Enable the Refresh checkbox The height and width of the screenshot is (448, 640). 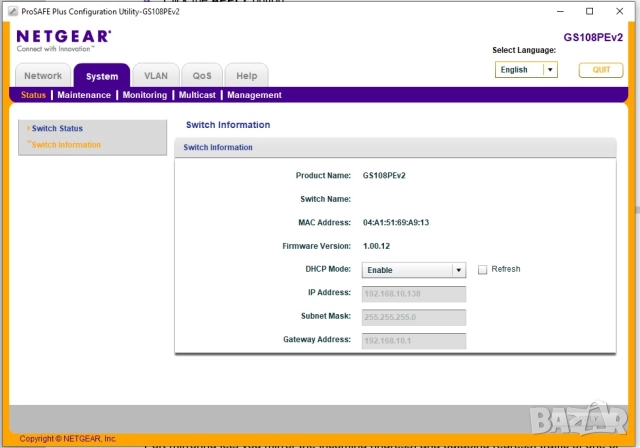tap(483, 269)
